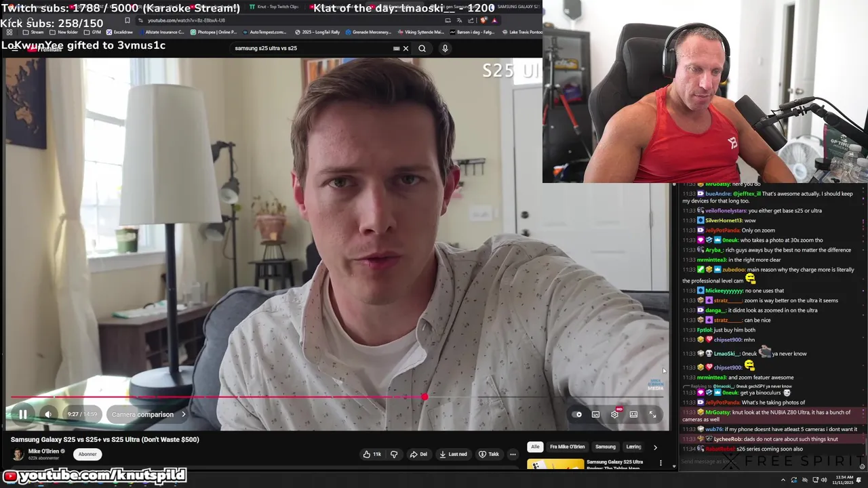
Task: Open suggested Samsung Galaxy S25 Ultra thumbnail
Action: coord(555,464)
